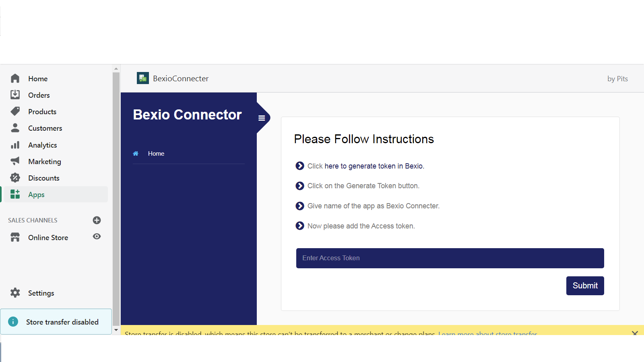Click the here link to generate a token
The height and width of the screenshot is (362, 644).
[331, 166]
